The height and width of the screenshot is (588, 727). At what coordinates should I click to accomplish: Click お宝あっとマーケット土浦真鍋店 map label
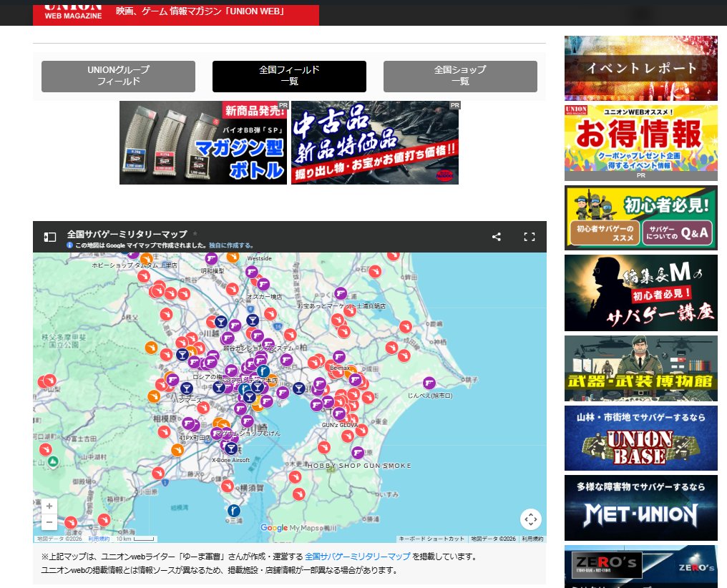pos(341,306)
